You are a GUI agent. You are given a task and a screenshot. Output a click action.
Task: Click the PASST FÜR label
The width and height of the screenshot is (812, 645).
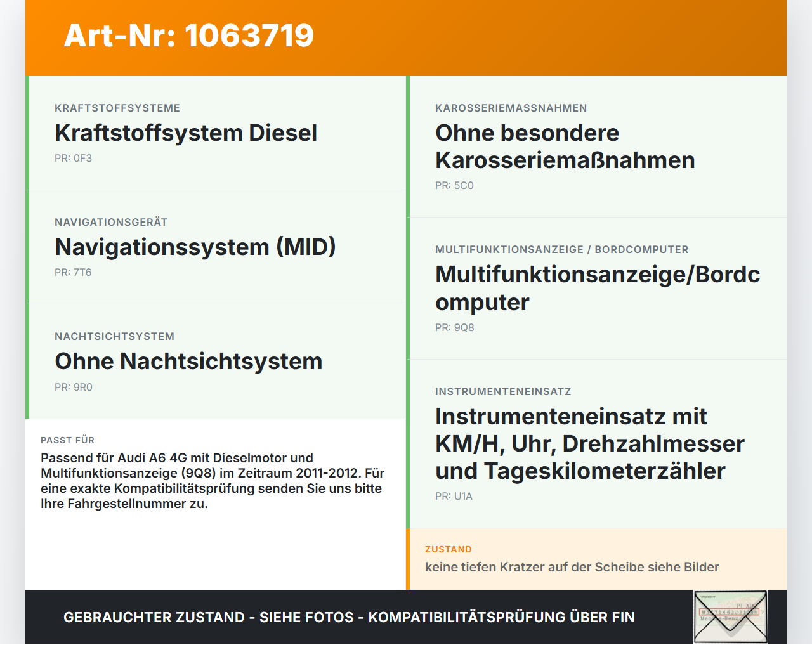67,440
